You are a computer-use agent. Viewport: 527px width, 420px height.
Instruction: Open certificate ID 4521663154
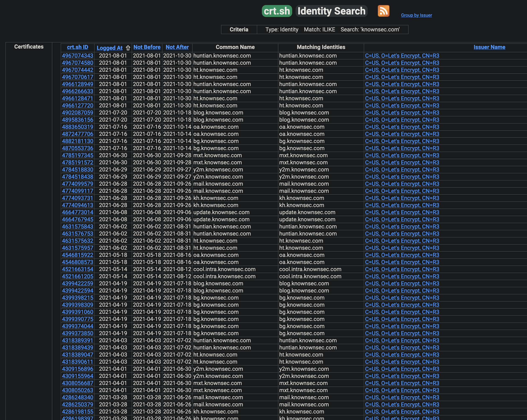(x=77, y=269)
